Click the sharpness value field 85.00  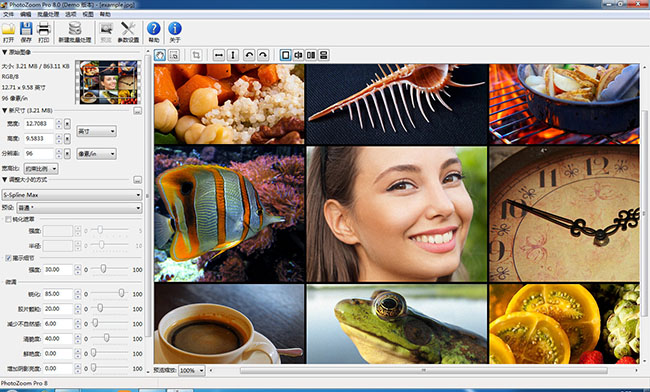pyautogui.click(x=58, y=294)
